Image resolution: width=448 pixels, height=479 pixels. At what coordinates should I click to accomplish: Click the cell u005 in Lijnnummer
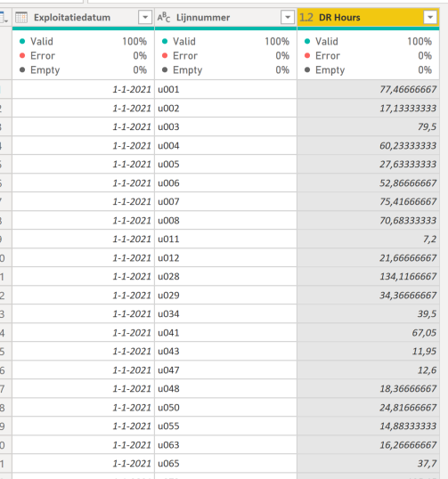pos(225,165)
